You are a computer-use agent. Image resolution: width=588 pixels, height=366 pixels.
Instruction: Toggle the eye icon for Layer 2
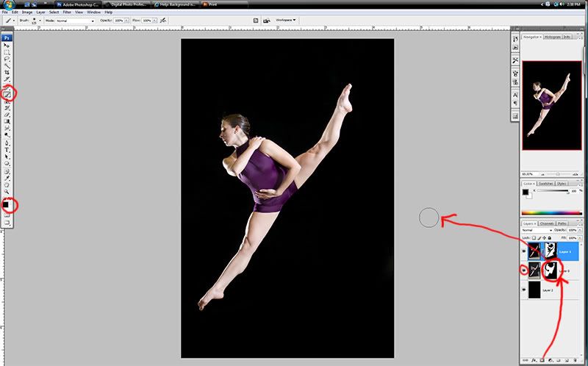click(524, 290)
